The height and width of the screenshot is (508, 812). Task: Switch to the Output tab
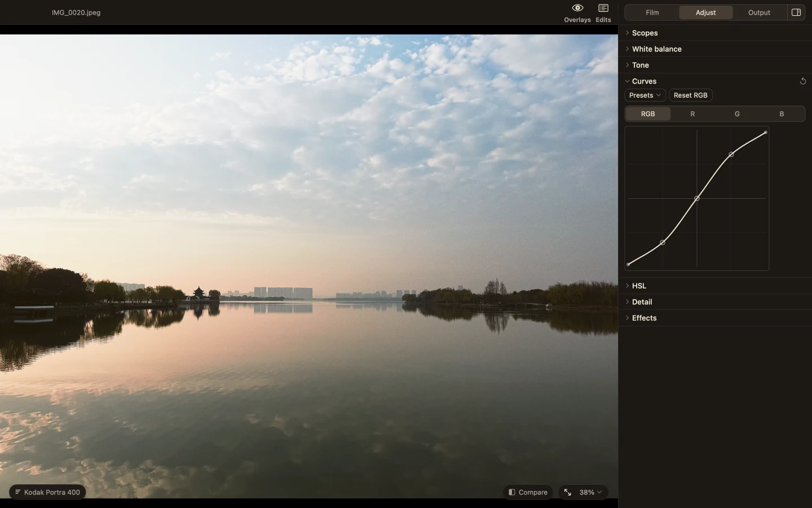(x=759, y=12)
